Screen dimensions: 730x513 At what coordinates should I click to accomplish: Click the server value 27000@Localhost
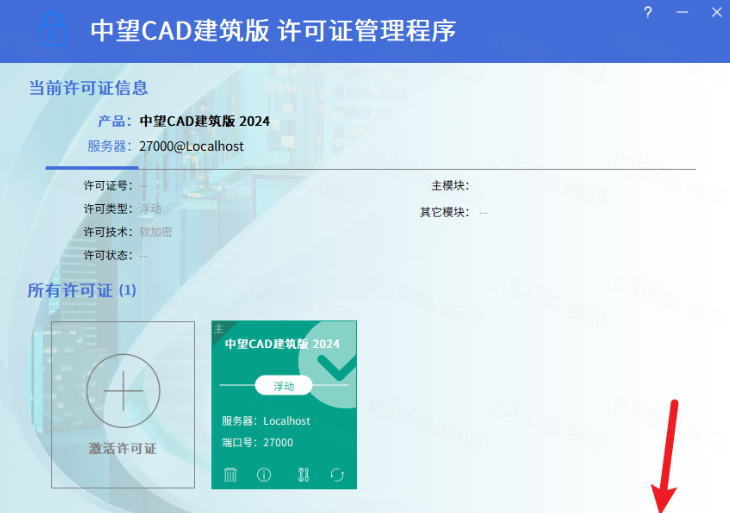191,145
